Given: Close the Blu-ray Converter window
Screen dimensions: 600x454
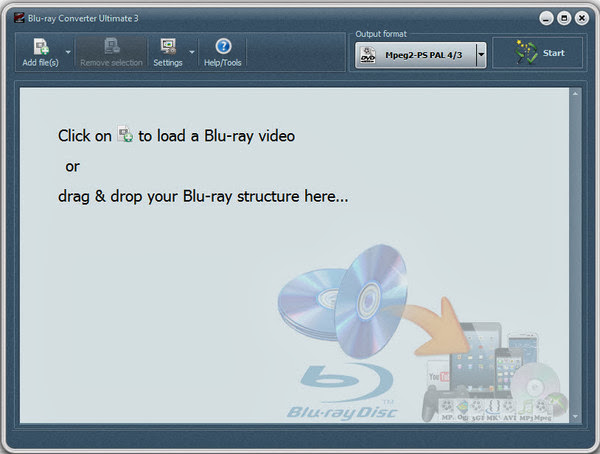Looking at the screenshot, I should [x=582, y=18].
